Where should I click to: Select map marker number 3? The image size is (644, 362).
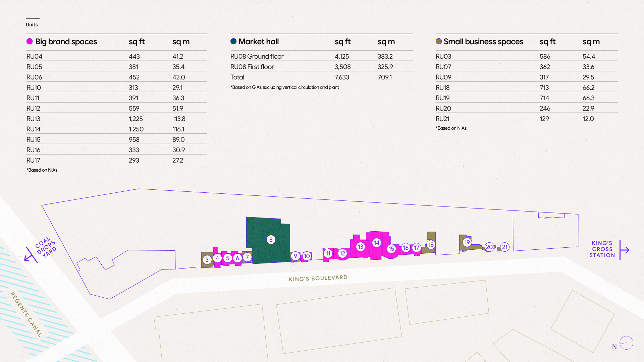[207, 259]
